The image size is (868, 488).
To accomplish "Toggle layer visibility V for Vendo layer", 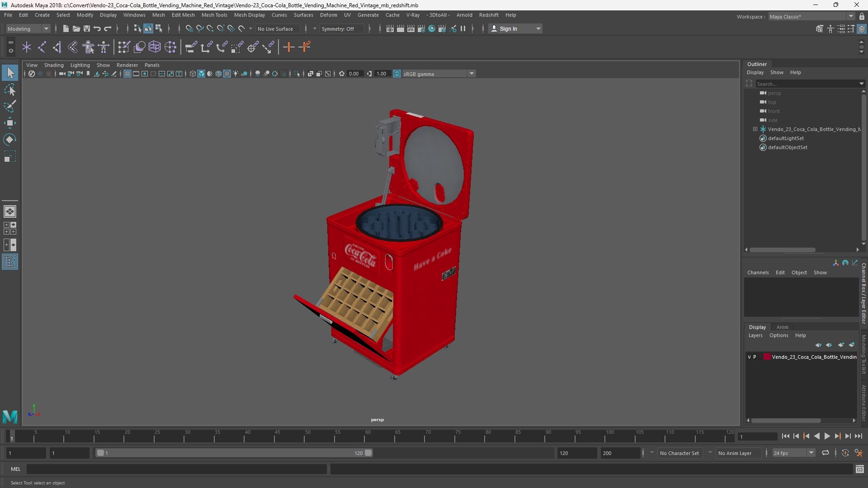I will (749, 357).
